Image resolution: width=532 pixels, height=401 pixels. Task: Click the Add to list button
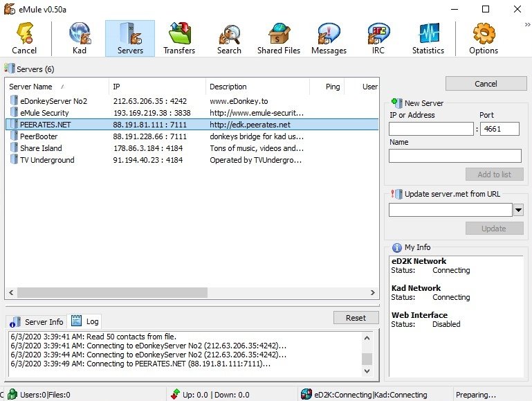[x=495, y=175]
